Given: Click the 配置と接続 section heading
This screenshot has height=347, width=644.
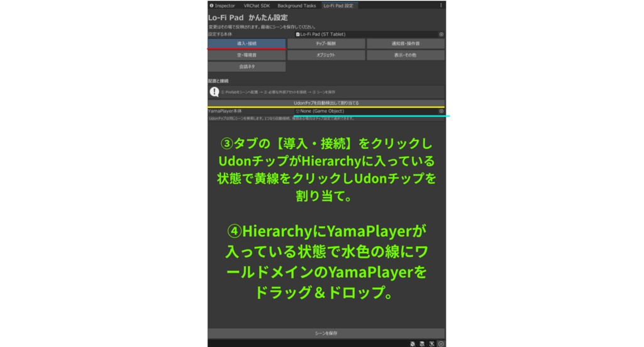Looking at the screenshot, I should click(218, 81).
